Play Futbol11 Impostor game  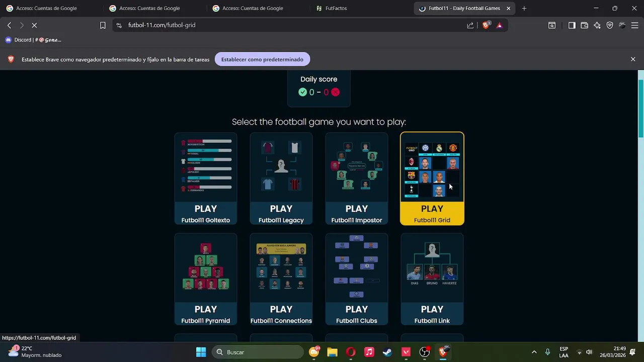coord(357,214)
